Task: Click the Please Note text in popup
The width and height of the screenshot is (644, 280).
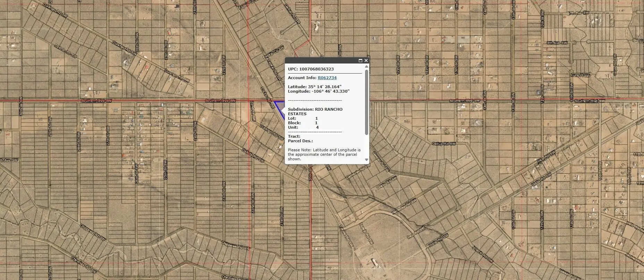Action: [324, 154]
